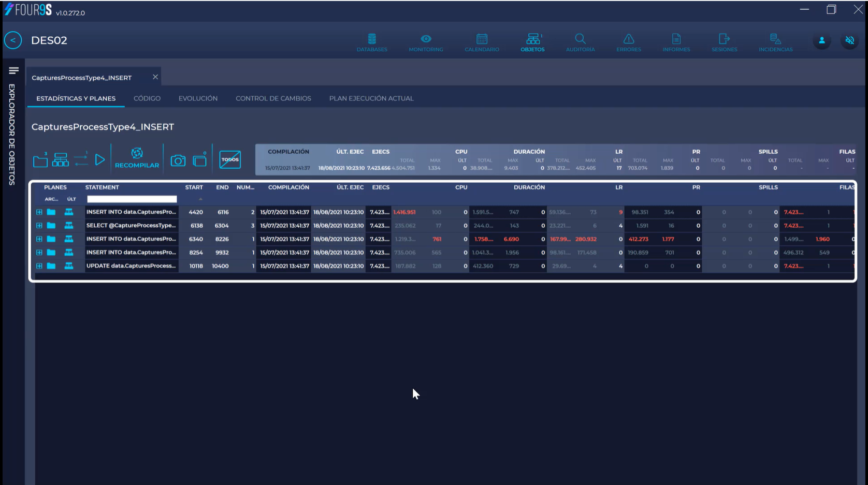
Task: Close the CapturesProcessType4_INSERT tab
Action: [155, 77]
